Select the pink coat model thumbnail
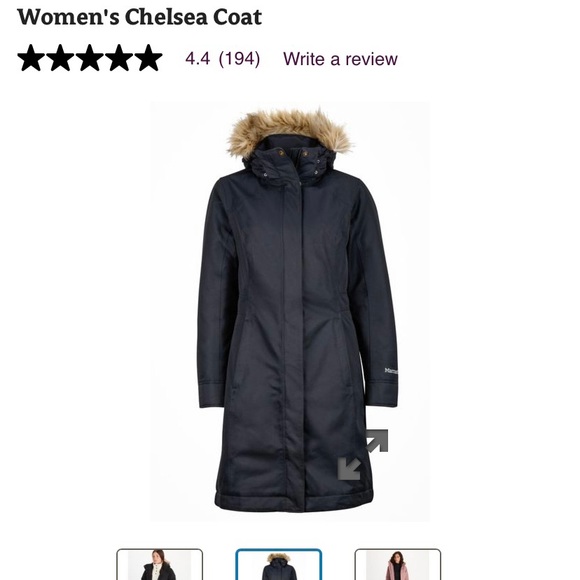Image resolution: width=580 pixels, height=580 pixels. (398, 564)
